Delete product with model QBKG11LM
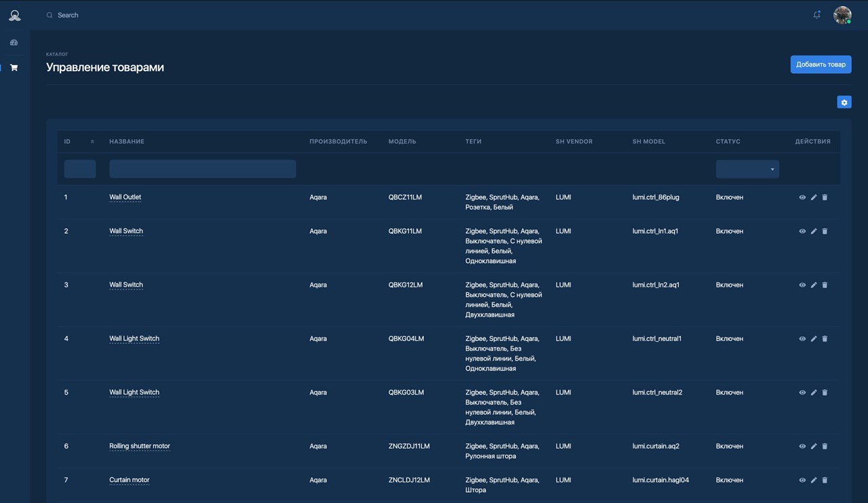 click(x=825, y=231)
